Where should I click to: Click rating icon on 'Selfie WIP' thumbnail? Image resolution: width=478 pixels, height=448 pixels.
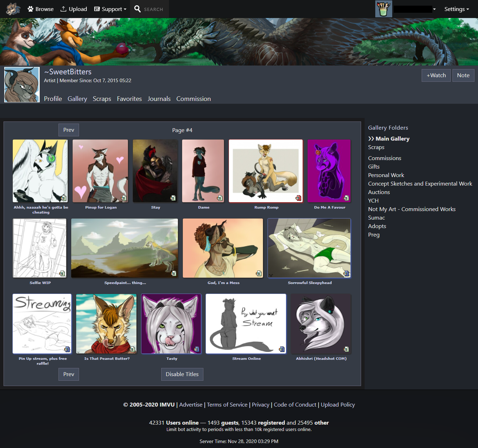tap(62, 273)
